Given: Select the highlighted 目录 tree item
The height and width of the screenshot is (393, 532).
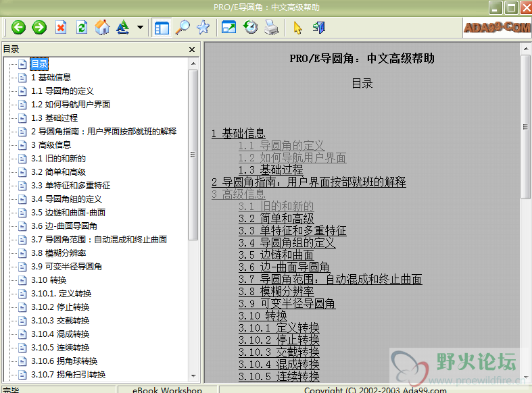Looking at the screenshot, I should [39, 63].
